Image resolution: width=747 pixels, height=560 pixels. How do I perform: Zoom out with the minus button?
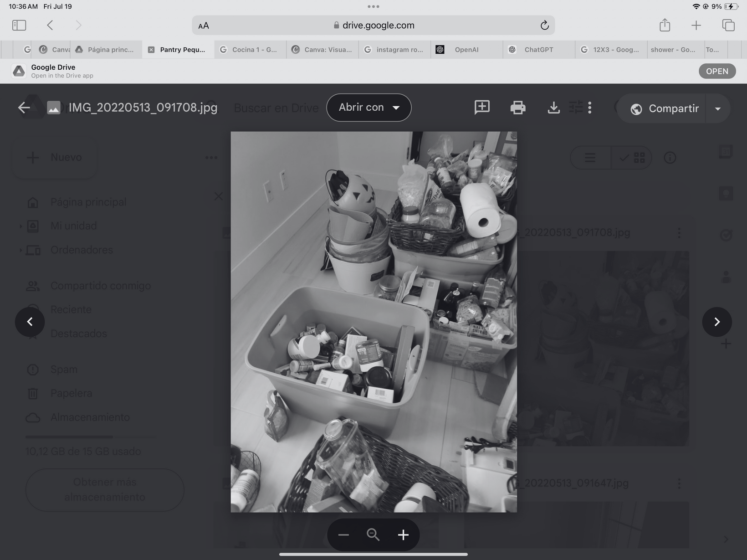(x=343, y=534)
